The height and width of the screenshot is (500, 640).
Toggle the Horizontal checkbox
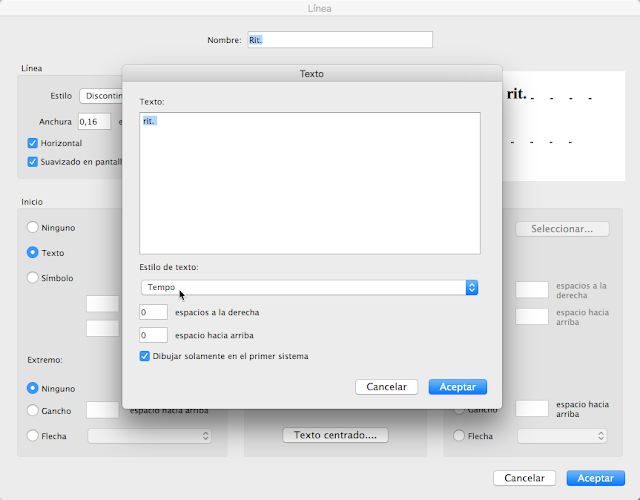coord(33,143)
